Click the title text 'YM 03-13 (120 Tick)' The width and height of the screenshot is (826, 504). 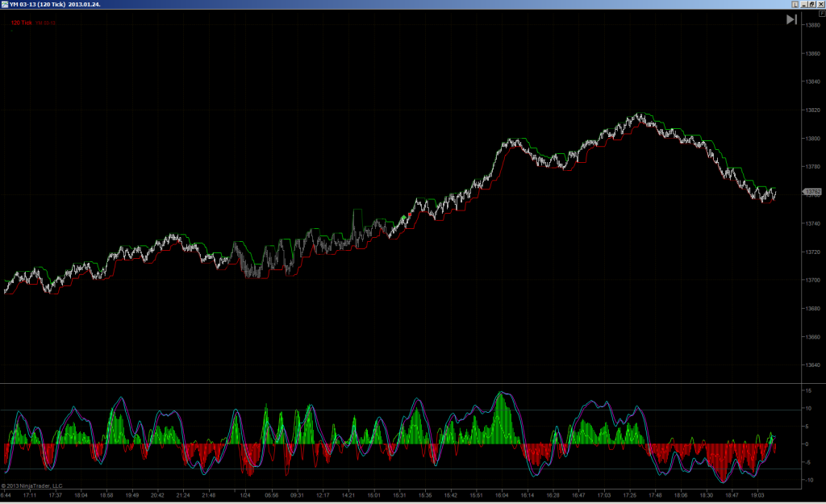[37, 4]
